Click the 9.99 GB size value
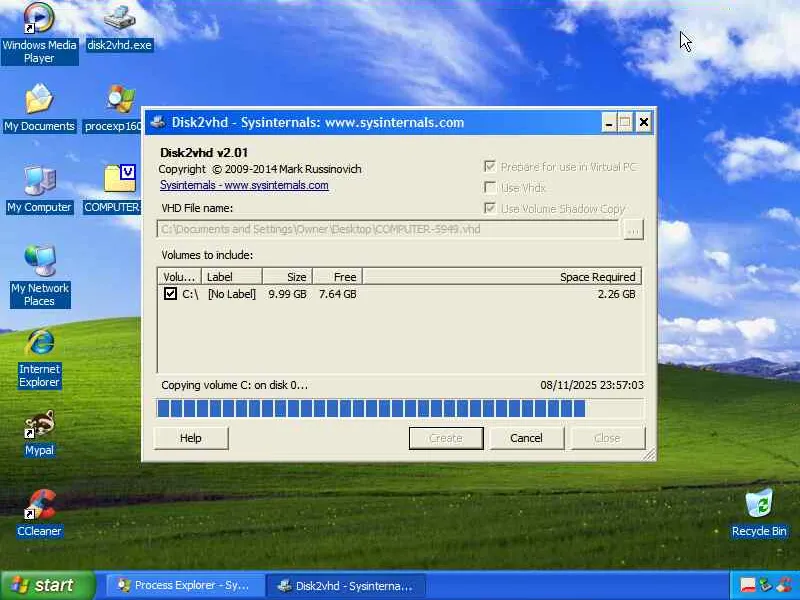Screen dimensions: 800x600 point(287,294)
